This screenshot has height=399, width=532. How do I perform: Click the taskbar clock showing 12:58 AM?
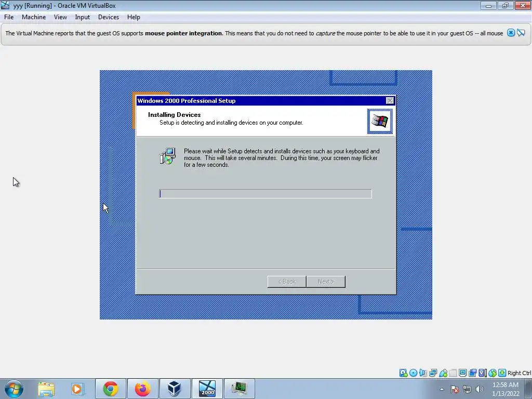pos(506,389)
